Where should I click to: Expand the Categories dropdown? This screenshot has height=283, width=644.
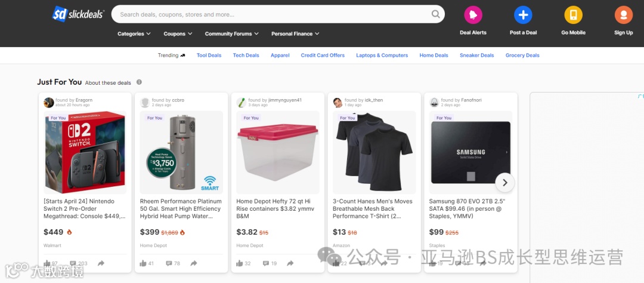(x=134, y=33)
